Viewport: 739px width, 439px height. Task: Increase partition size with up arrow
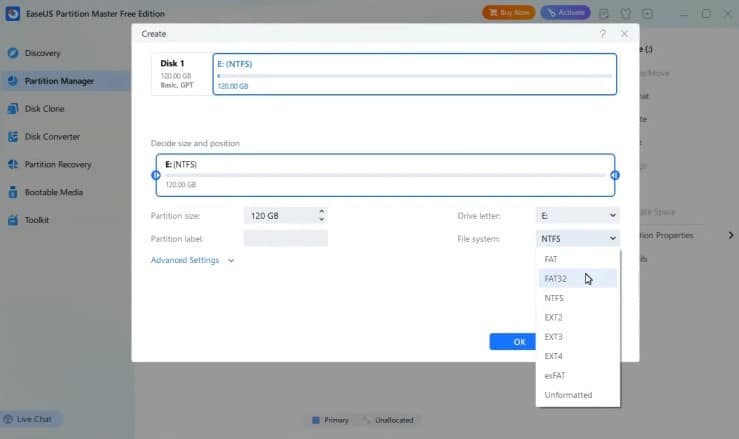(x=321, y=212)
